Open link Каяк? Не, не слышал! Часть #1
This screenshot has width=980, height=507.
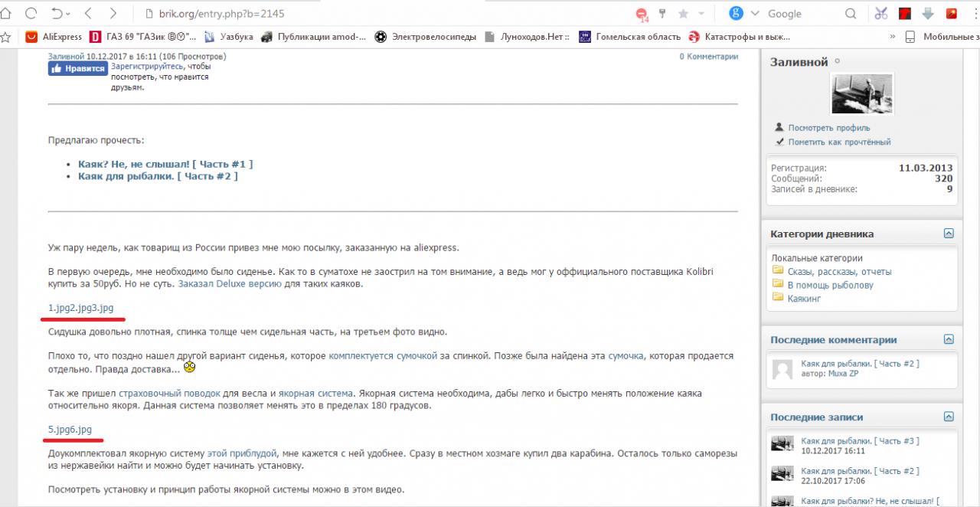pos(165,164)
